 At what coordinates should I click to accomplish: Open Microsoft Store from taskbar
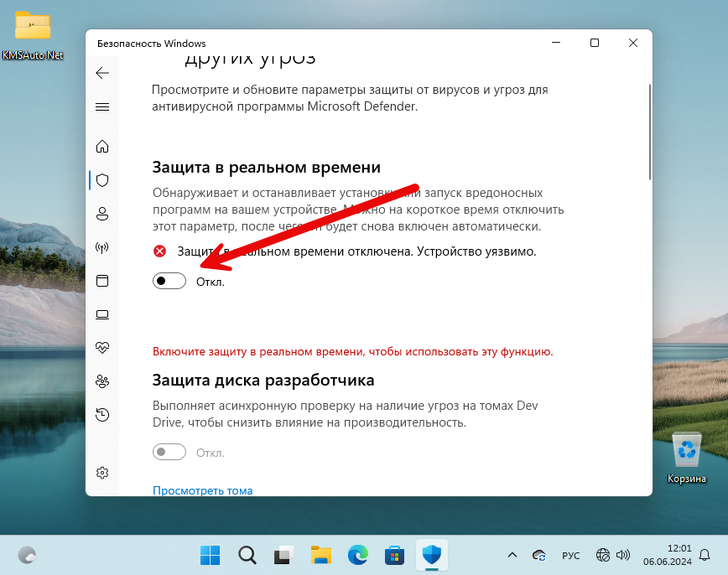(395, 555)
